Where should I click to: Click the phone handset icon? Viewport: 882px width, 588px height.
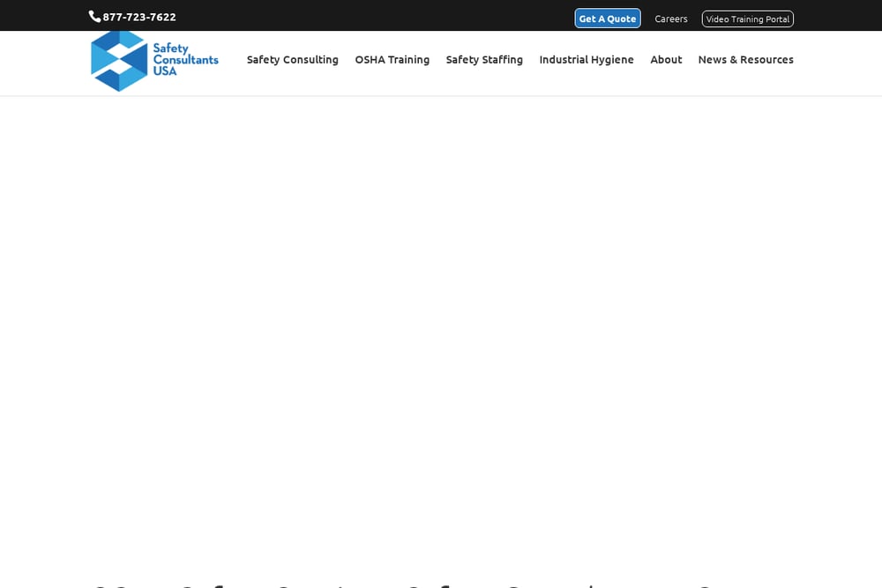pos(94,17)
